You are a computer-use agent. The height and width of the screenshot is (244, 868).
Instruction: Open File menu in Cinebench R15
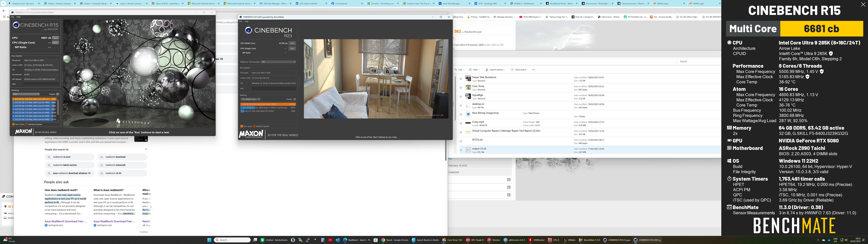point(12,17)
